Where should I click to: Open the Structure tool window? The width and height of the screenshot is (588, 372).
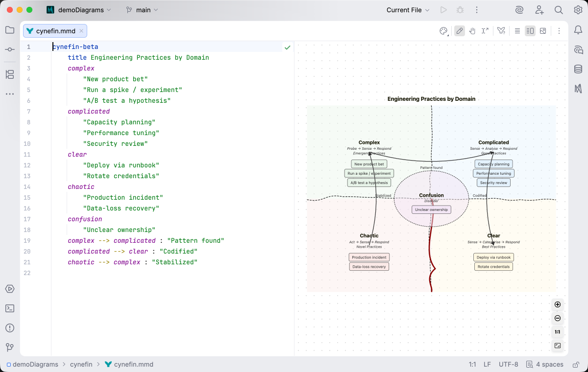click(10, 74)
